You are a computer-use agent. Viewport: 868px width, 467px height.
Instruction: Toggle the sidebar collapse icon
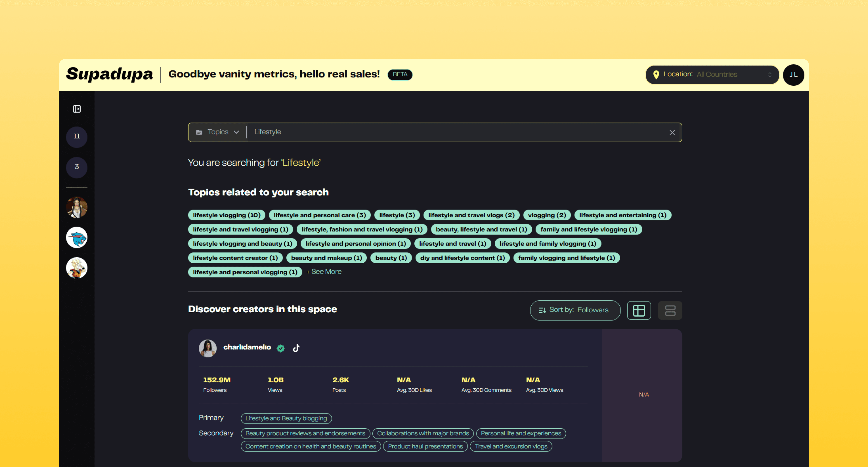point(77,109)
